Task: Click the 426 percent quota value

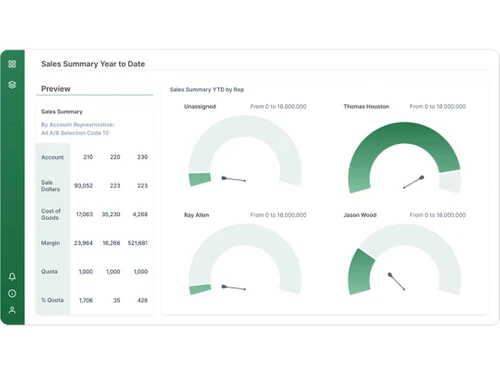Action: (x=142, y=300)
